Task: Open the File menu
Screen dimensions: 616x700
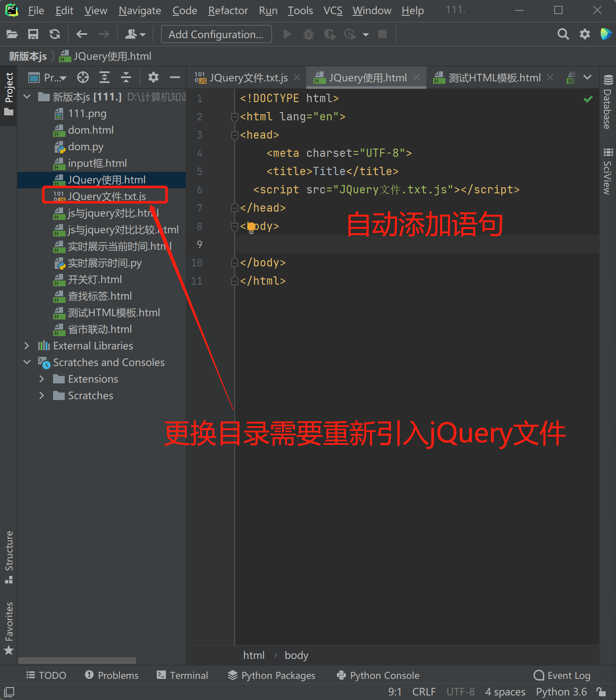Action: click(36, 10)
